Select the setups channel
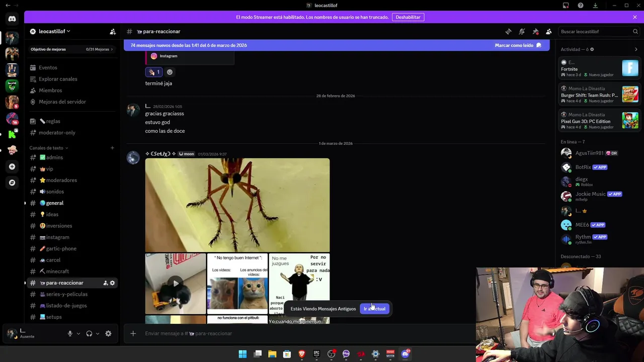The width and height of the screenshot is (644, 362). point(72,317)
